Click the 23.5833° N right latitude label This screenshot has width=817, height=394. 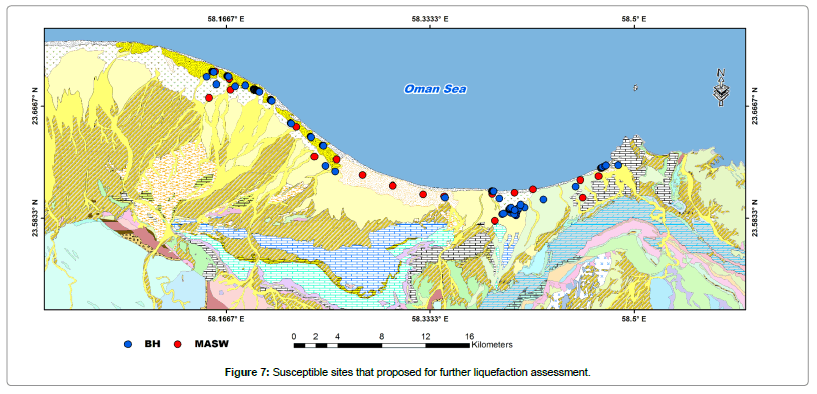tap(753, 218)
